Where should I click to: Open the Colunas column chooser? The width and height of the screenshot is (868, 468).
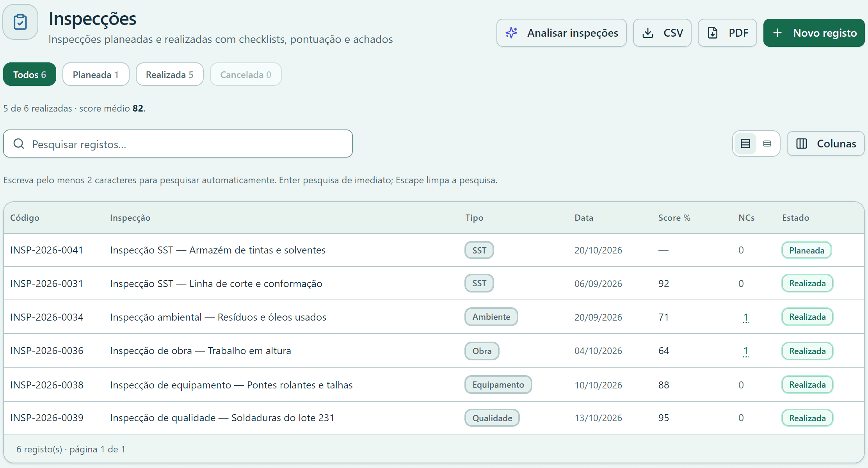[825, 144]
